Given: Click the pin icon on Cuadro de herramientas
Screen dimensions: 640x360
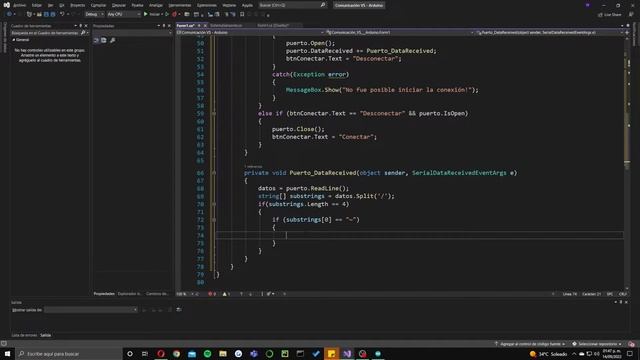Looking at the screenshot, I should click(80, 26).
